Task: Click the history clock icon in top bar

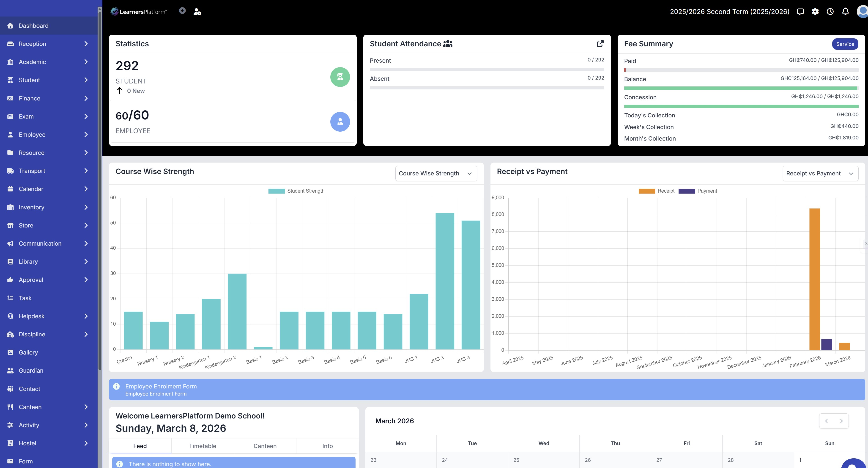Action: point(830,11)
